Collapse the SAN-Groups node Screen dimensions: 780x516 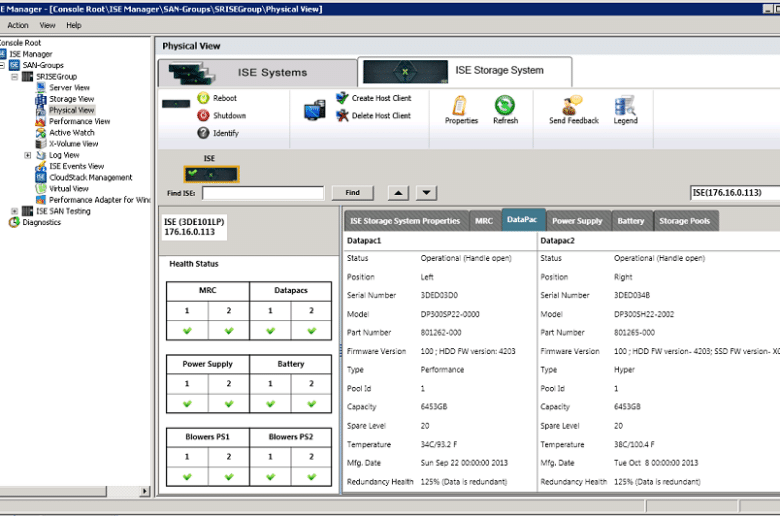(2, 65)
